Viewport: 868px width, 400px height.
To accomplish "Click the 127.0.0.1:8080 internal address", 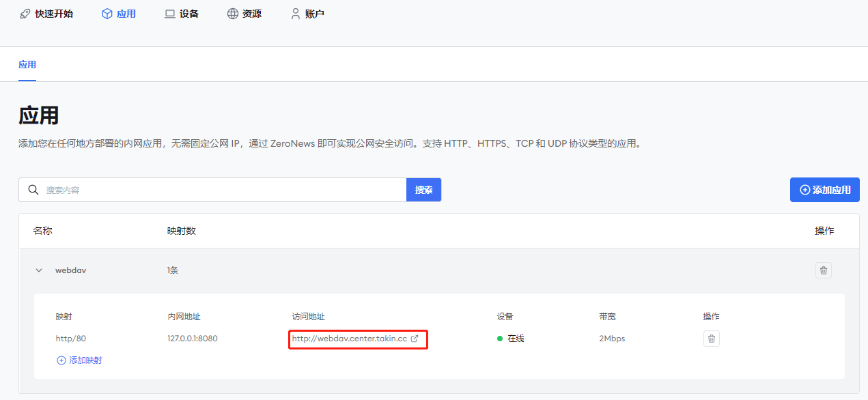I will [193, 339].
